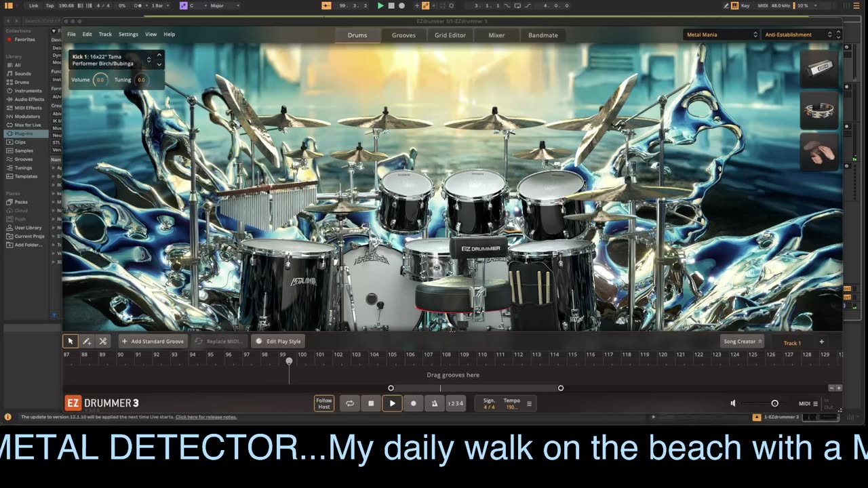Viewport: 868px width, 488px height.
Task: Open the Song Creator panel
Action: point(743,342)
